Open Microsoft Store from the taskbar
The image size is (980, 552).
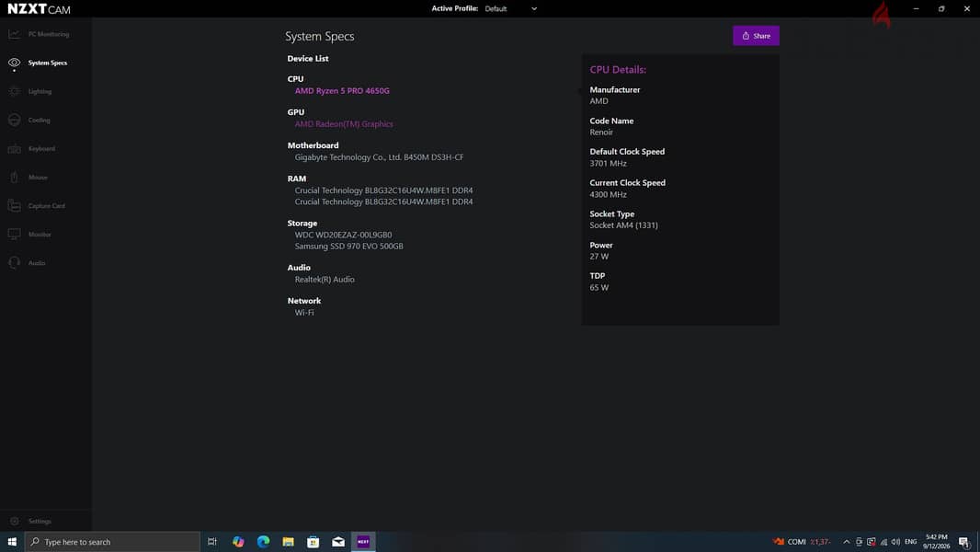pos(313,541)
